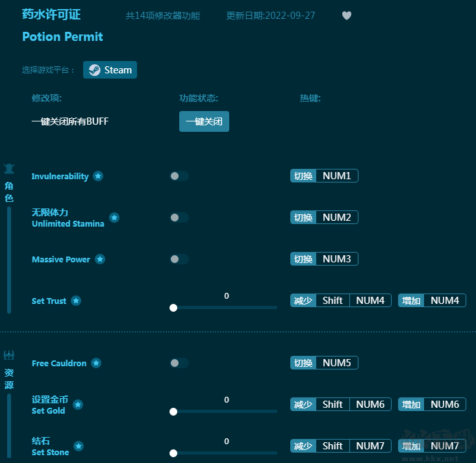This screenshot has height=463, width=476.
Task: Click the 增加 NUM6 hotkey for Set Gold
Action: pos(444,405)
